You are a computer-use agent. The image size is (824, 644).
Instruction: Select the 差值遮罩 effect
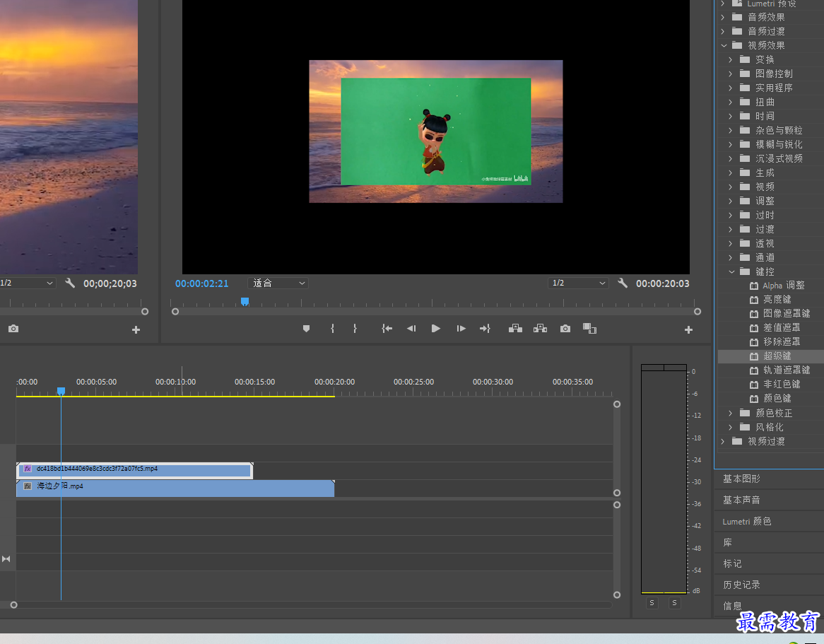(782, 327)
